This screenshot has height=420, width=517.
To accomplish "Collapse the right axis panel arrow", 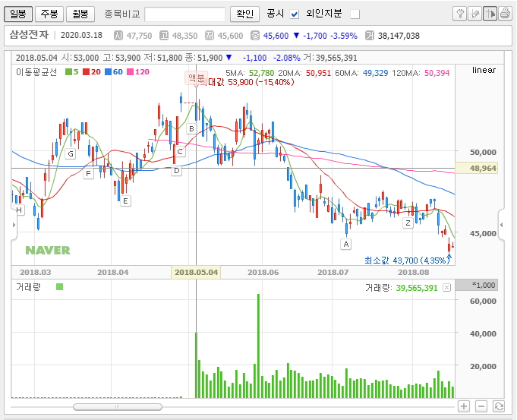I will tap(501, 225).
